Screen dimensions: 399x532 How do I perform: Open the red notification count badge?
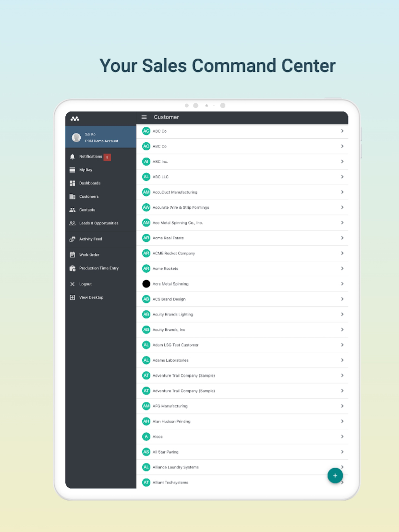click(107, 157)
